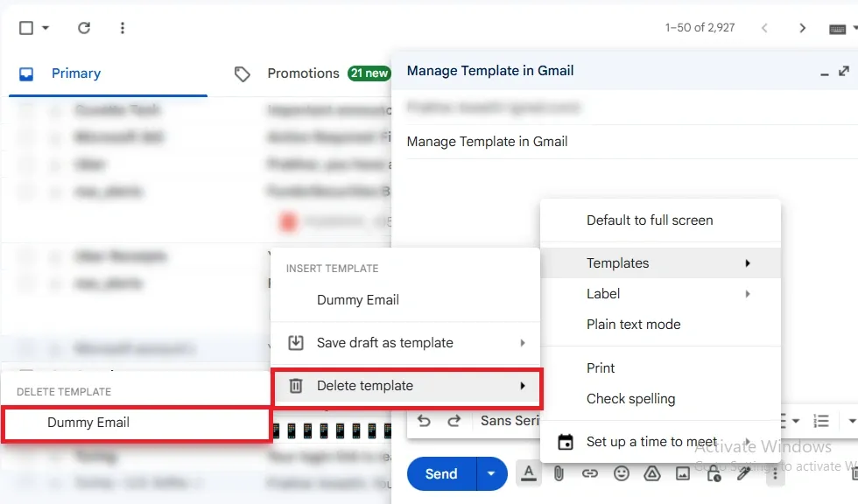Click the '1–50 of 2,927' message count
Image resolution: width=858 pixels, height=504 pixels.
[700, 28]
